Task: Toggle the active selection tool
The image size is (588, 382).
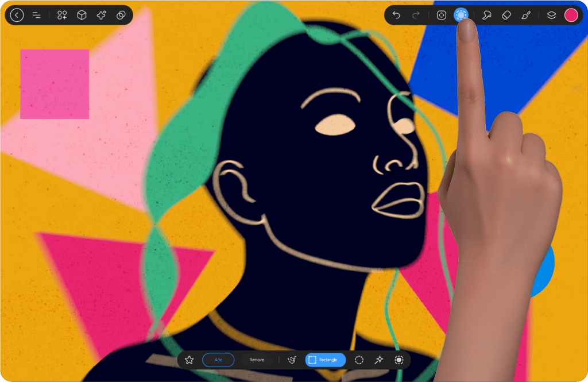Action: [461, 15]
